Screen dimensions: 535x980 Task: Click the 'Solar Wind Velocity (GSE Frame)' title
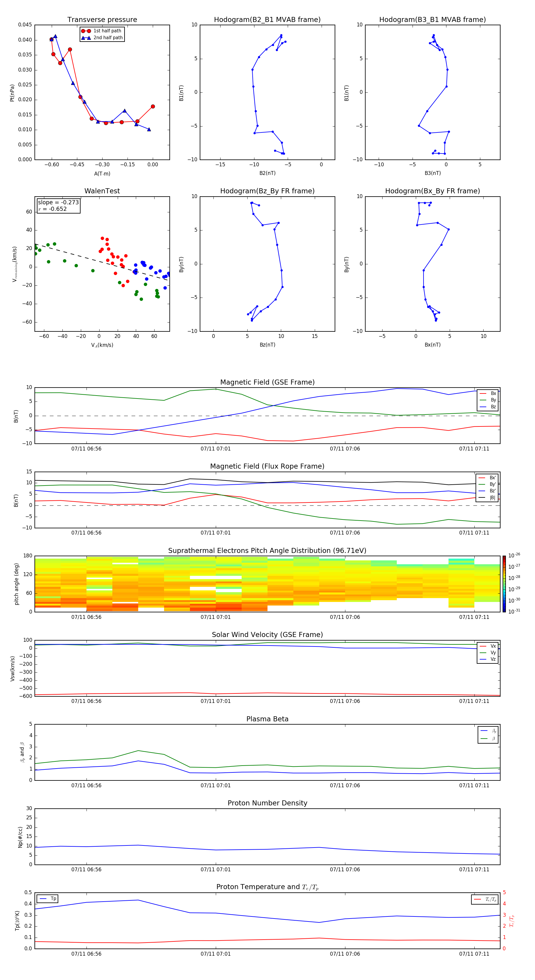pyautogui.click(x=267, y=635)
